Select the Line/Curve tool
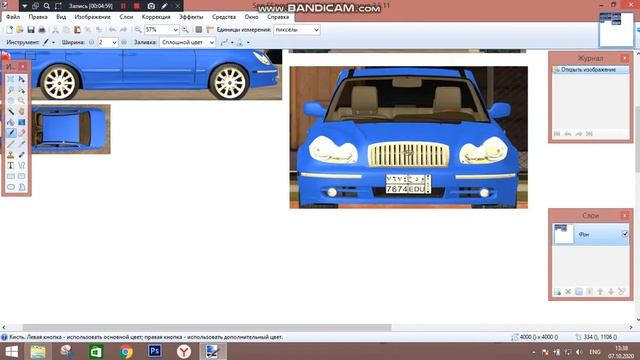640x360 pixels. (21, 165)
